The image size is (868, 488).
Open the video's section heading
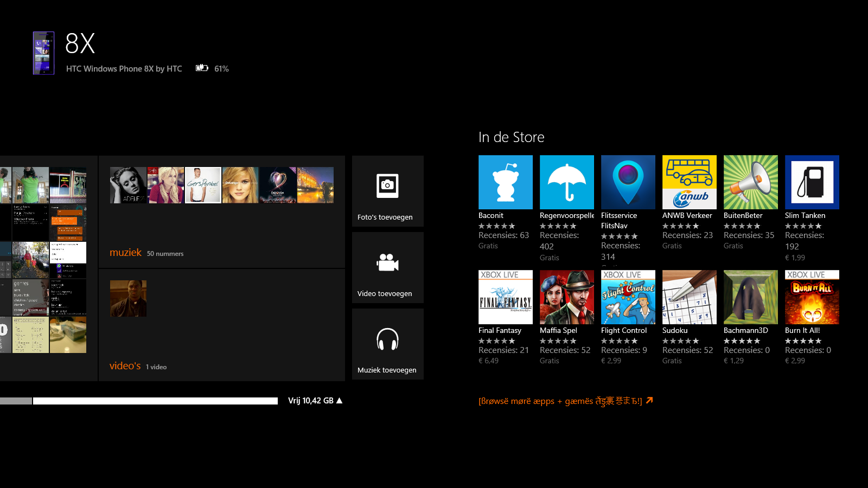(x=125, y=366)
